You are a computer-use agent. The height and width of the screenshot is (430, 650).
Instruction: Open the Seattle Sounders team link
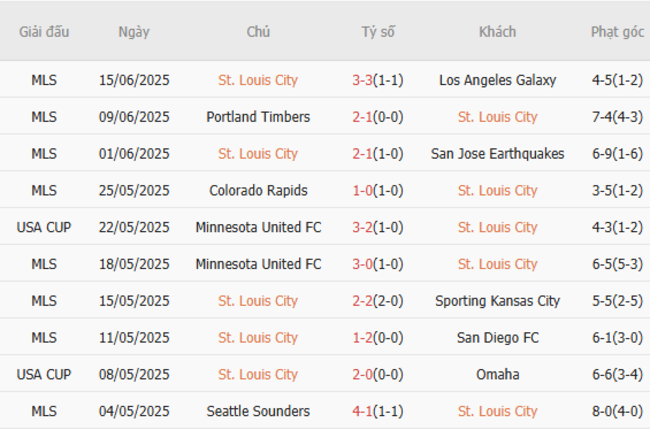coord(258,411)
